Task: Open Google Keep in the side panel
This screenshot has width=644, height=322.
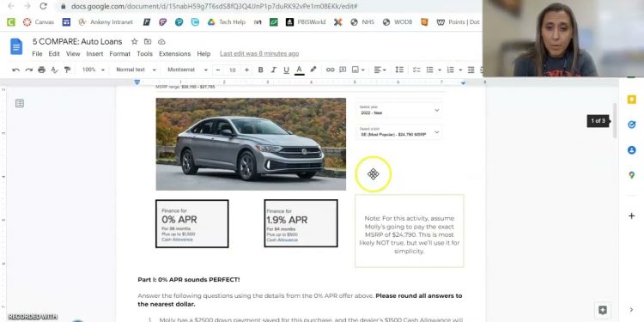Action: 632,100
